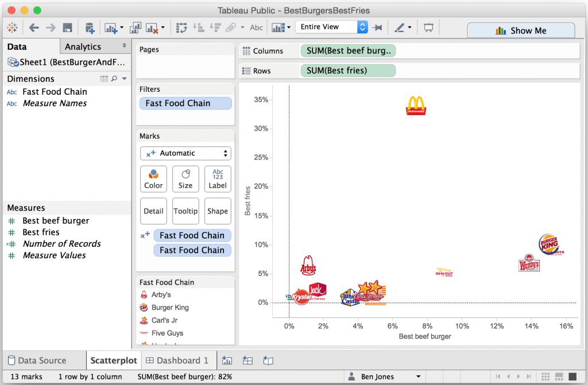Open the Entire View fit dropdown
Screen dimensions: 588x385
[363, 26]
